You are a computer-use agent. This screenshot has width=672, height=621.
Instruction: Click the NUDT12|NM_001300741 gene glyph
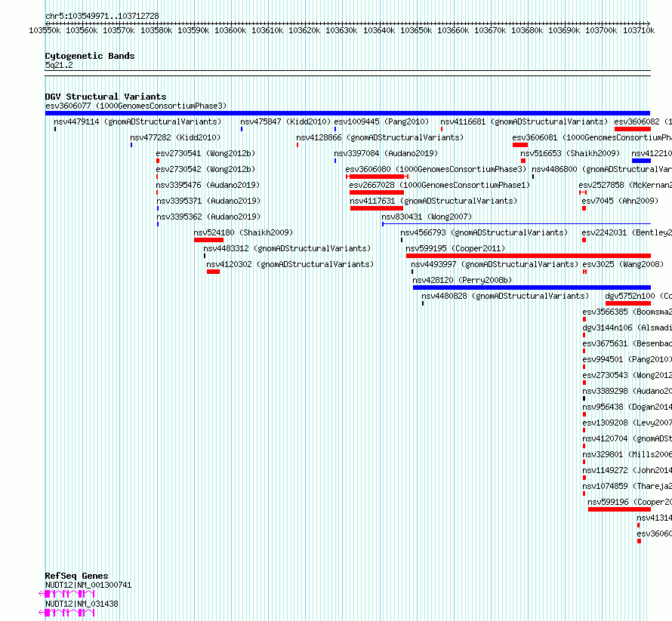click(x=66, y=594)
